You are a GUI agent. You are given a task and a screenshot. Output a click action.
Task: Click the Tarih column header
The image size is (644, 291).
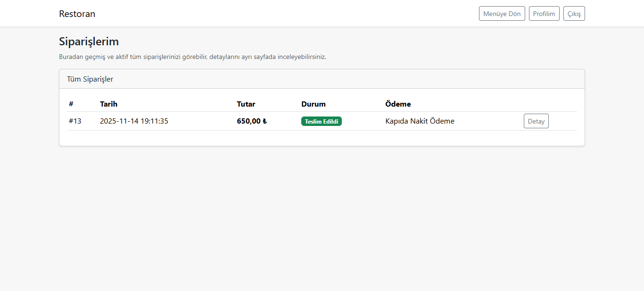click(x=108, y=104)
